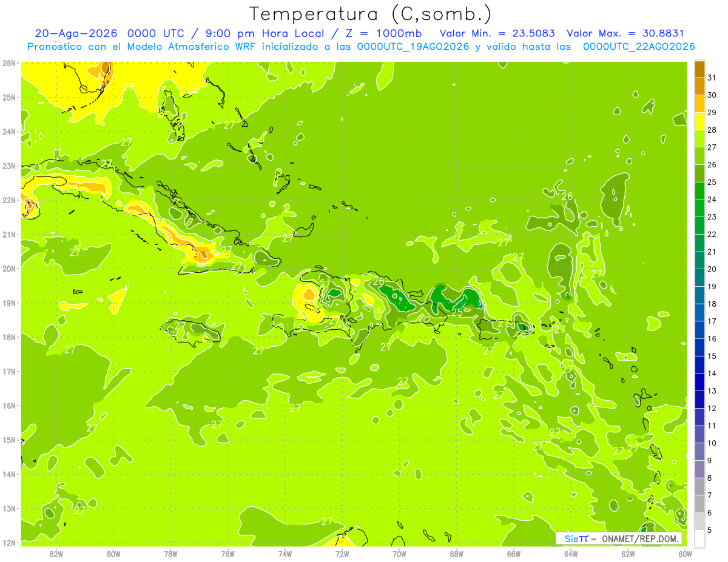Click the 'SisPi – ONAMET/REP.DOM.' credit box
Screen dimensions: 728x562
[619, 538]
